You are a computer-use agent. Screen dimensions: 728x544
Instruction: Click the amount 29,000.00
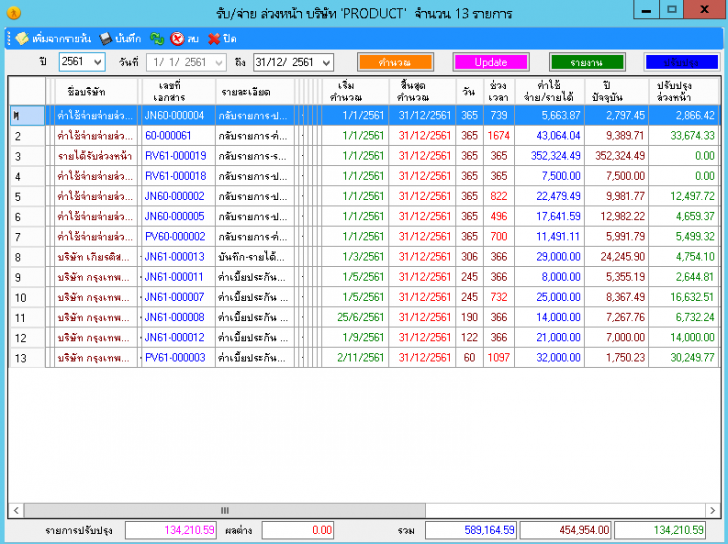[x=559, y=257]
